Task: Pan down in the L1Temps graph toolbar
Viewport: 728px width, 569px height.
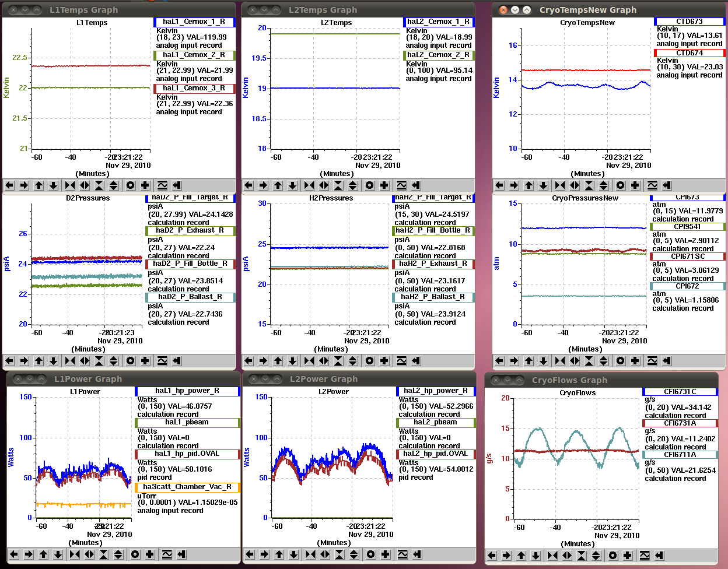Action: pos(54,185)
